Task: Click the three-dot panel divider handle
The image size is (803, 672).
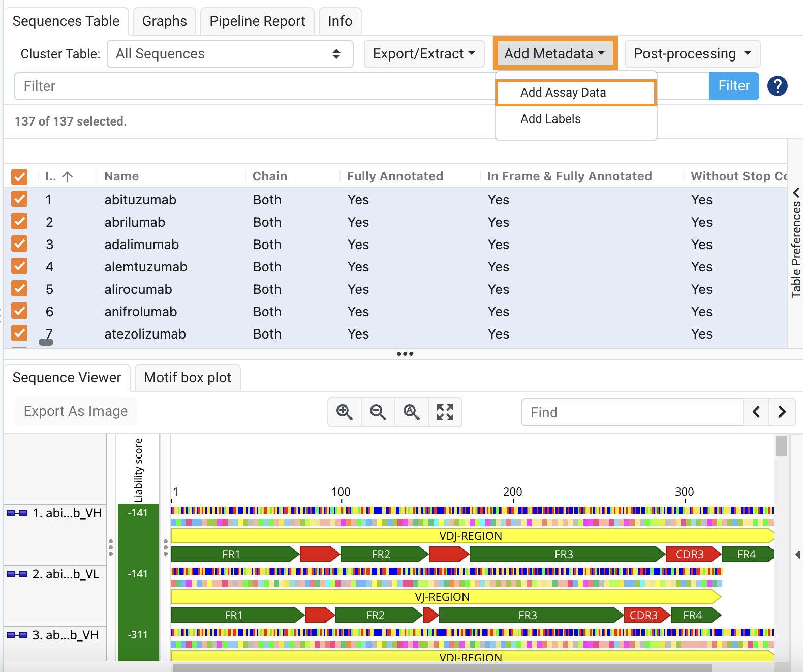Action: (405, 354)
